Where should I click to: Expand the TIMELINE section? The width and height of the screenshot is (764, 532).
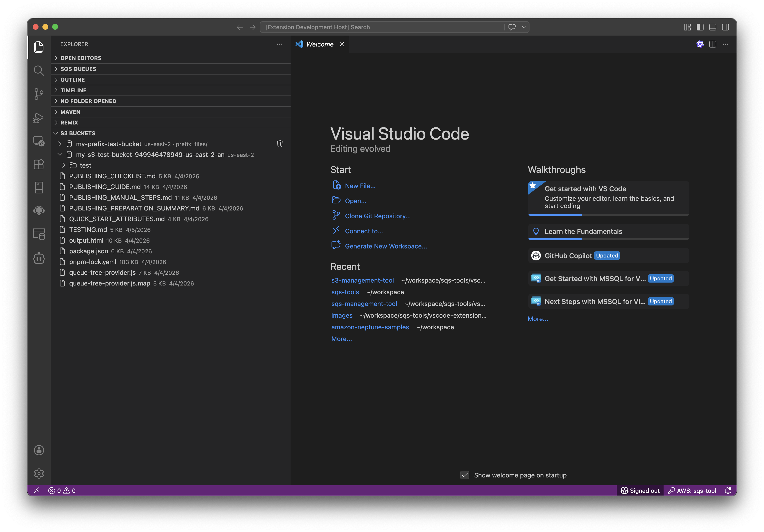171,90
